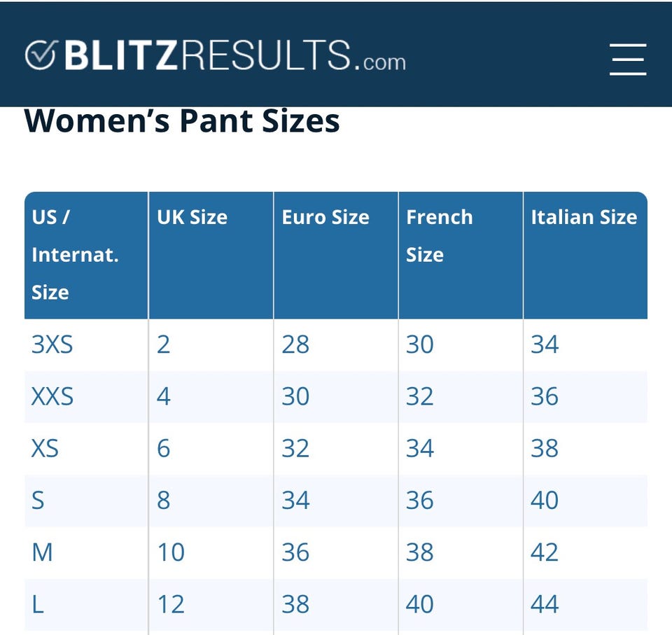The height and width of the screenshot is (635, 672).
Task: Click UK size 10 cell
Action: coord(171,552)
